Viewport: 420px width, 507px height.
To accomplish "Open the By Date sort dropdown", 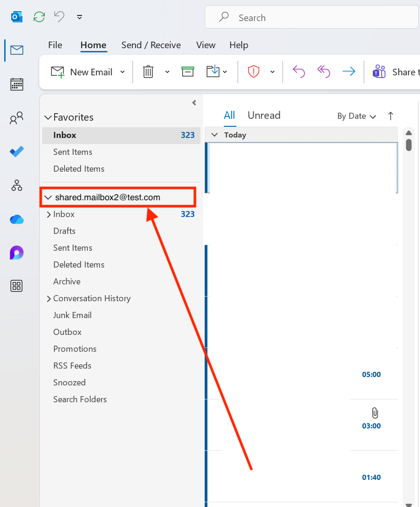I will [x=356, y=116].
